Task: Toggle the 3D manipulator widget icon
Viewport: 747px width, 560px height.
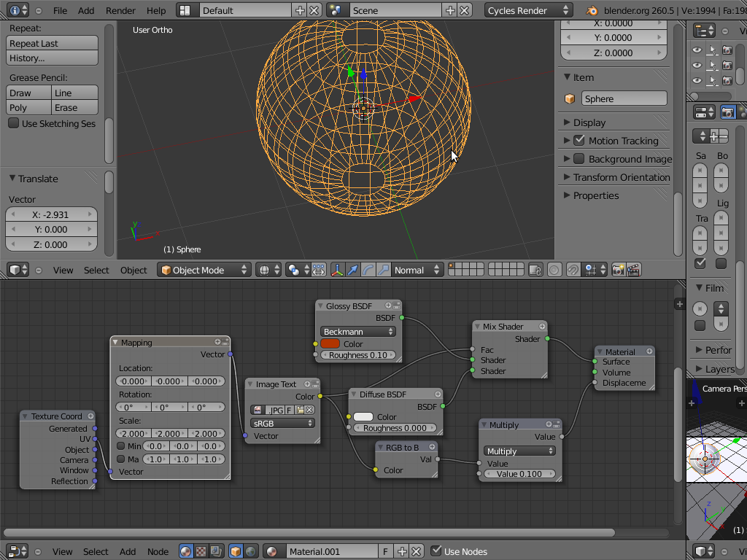Action: 337,270
